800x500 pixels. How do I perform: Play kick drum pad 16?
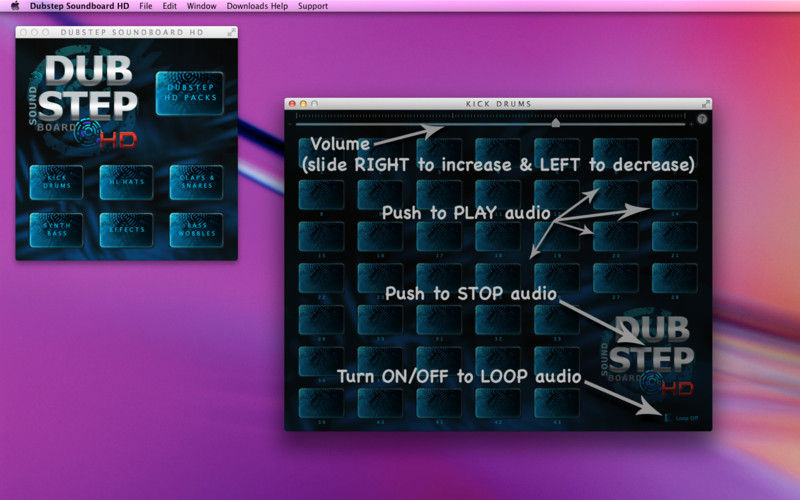click(x=380, y=236)
